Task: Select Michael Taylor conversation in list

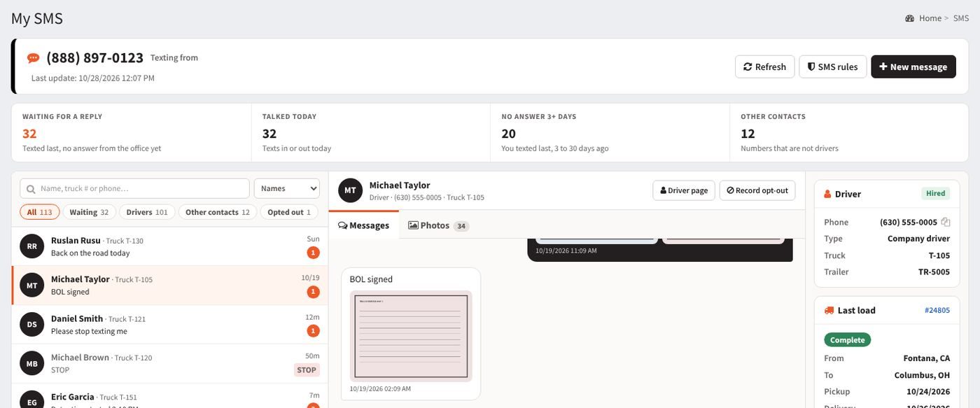Action: coord(170,286)
